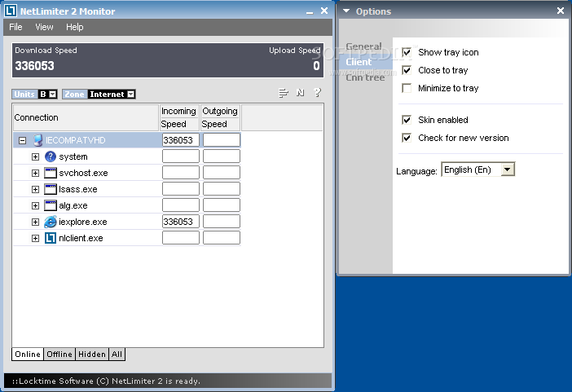Expand the iexplore.exe tree node

coord(35,222)
